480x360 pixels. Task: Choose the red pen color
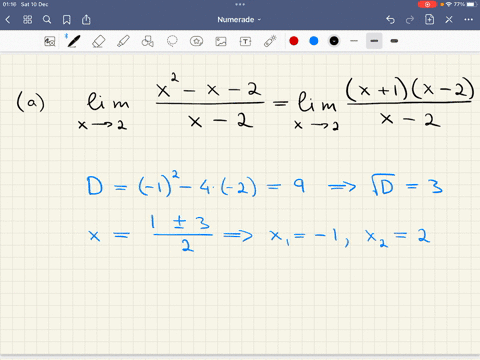tap(294, 41)
